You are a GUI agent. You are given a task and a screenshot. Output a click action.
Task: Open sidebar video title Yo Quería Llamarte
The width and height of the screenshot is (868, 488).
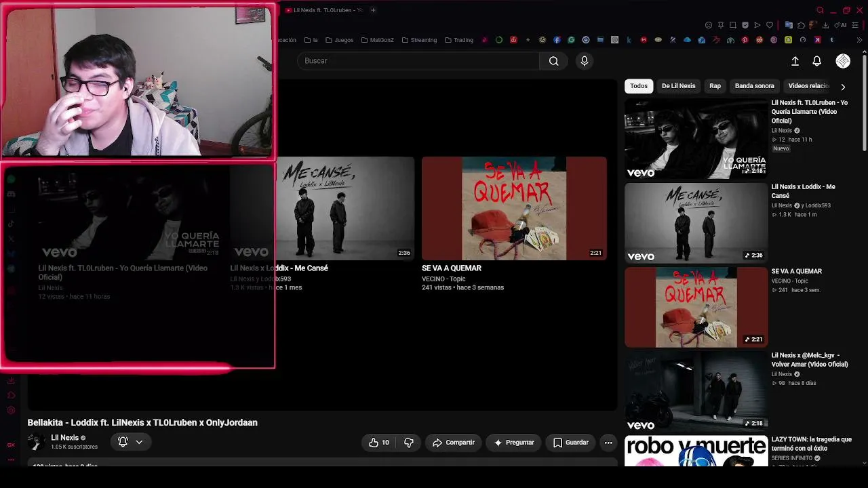(810, 112)
